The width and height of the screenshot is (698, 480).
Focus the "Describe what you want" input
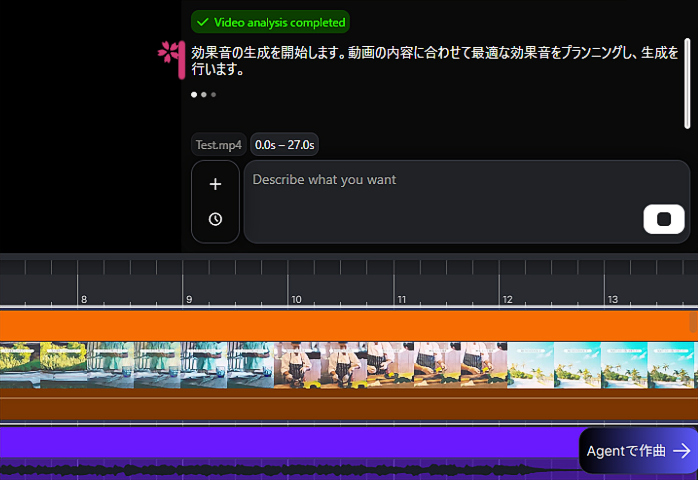pyautogui.click(x=440, y=180)
